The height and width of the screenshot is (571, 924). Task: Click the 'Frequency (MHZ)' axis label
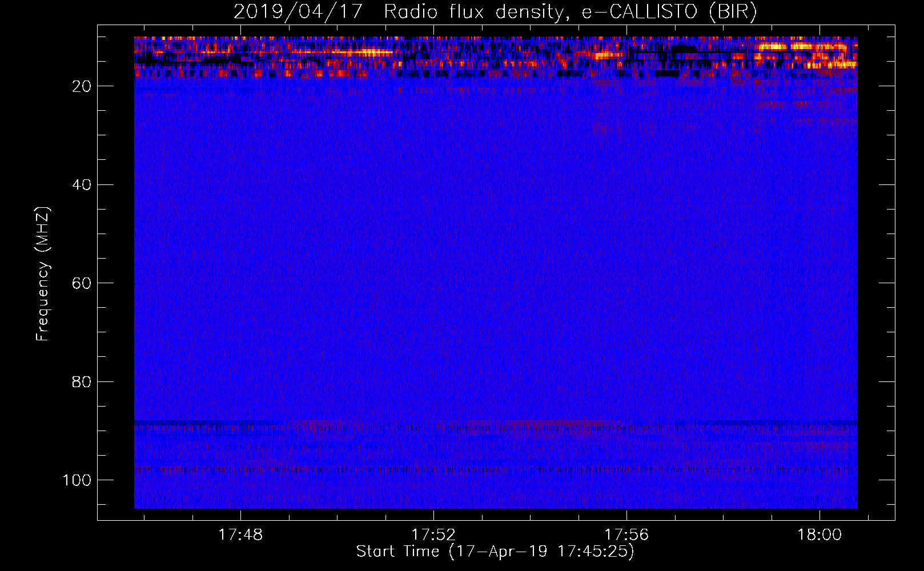click(43, 274)
